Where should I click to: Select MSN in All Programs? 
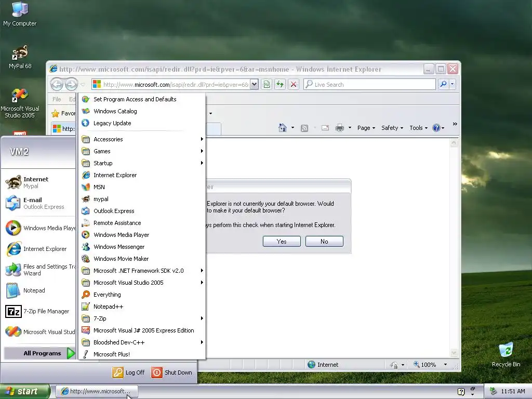tap(142, 187)
